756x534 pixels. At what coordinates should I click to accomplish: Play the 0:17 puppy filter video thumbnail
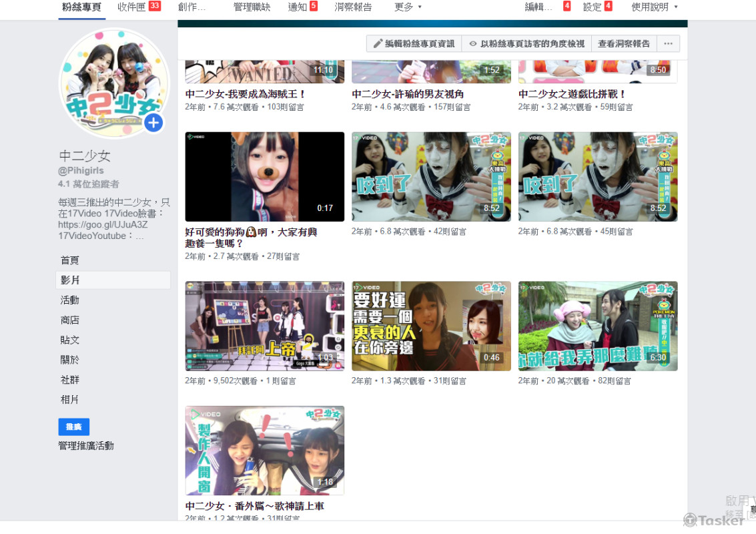click(x=264, y=177)
